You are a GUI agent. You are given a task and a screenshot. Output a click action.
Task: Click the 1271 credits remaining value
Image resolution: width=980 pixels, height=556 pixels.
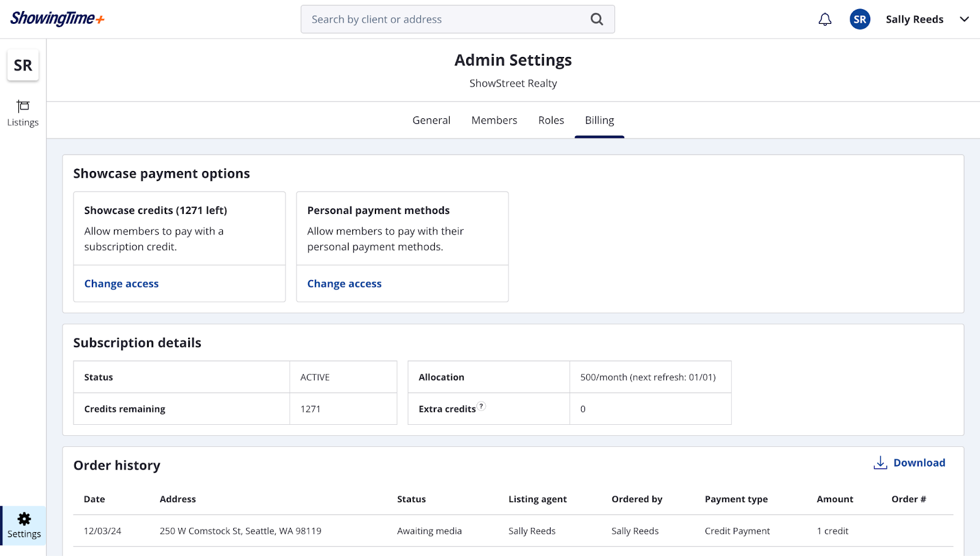[x=311, y=409]
